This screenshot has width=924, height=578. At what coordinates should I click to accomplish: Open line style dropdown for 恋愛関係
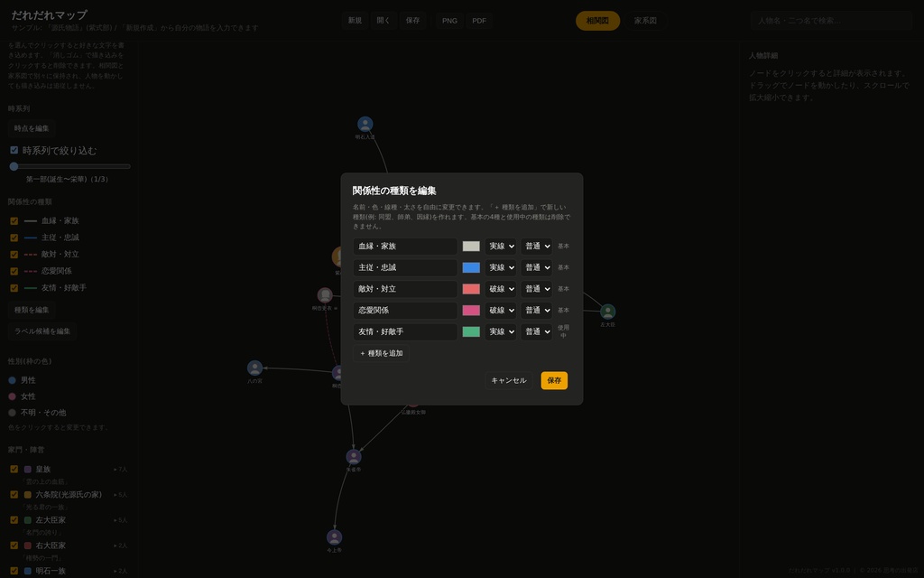tap(501, 311)
